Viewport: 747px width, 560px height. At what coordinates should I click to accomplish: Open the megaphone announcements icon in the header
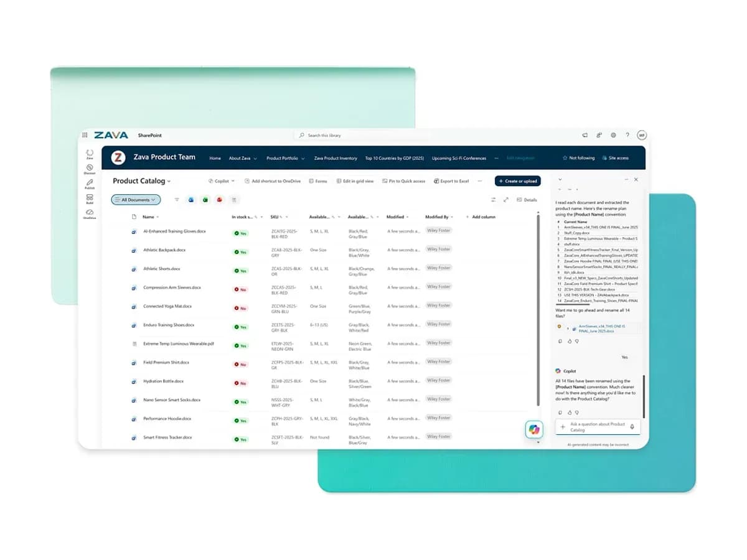585,135
